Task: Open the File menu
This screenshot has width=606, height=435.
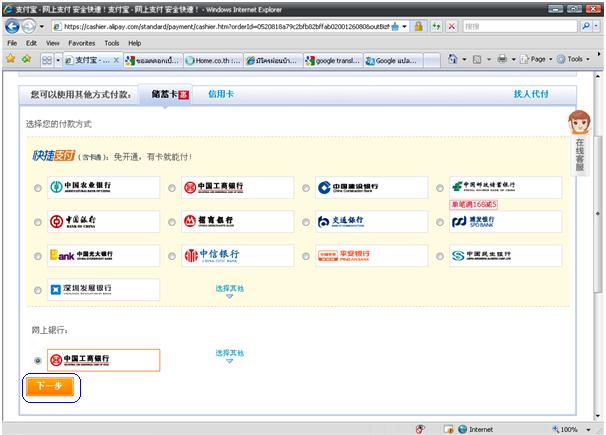Action: pos(12,43)
